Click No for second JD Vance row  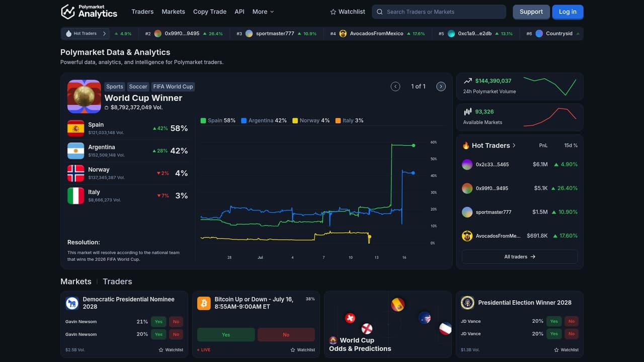pos(572,333)
